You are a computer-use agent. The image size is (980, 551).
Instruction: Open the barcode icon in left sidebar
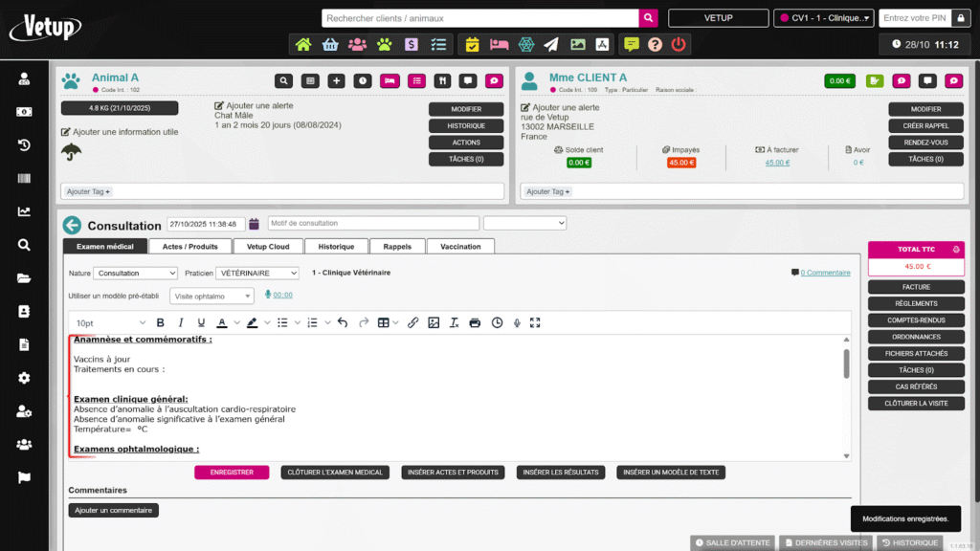pos(24,179)
